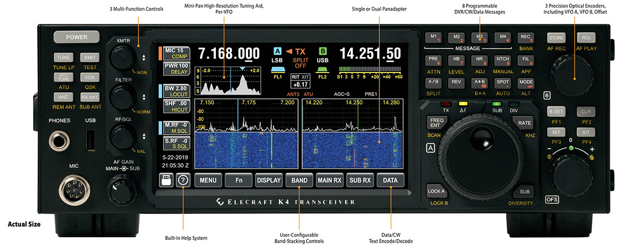
Task: Tap the VFO A 7.168.000 frequency
Action: coord(229,54)
